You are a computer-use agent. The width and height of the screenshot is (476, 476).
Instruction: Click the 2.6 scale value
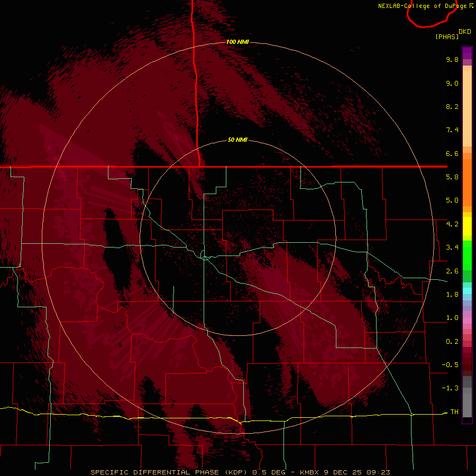coord(452,271)
